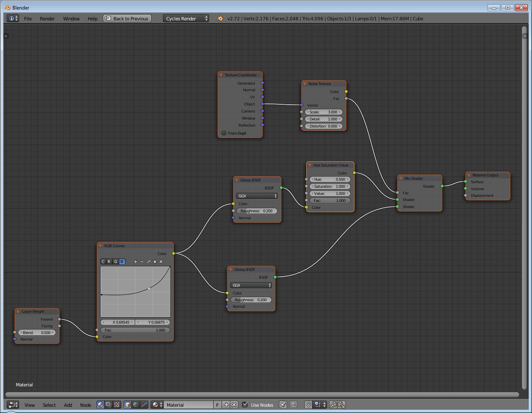Collapse the Mix Shader node
Image resolution: width=532 pixels, height=413 pixels.
point(401,179)
